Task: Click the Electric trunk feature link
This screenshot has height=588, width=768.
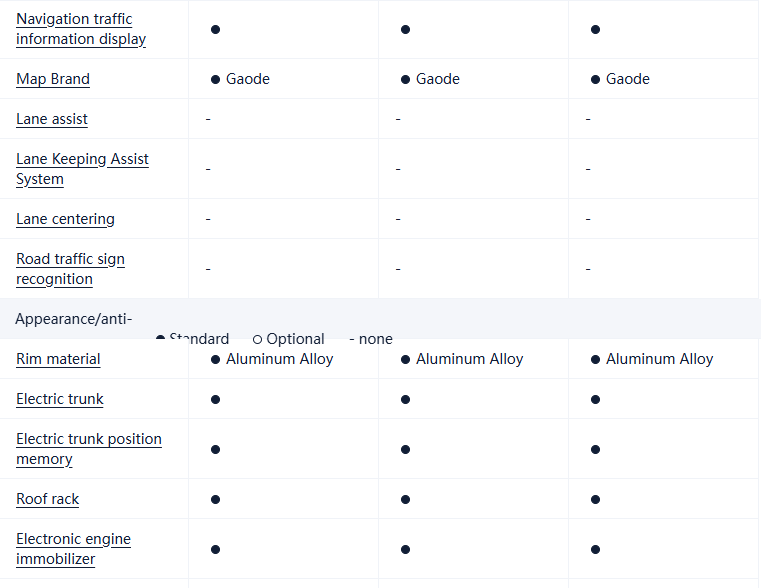Action: click(60, 399)
